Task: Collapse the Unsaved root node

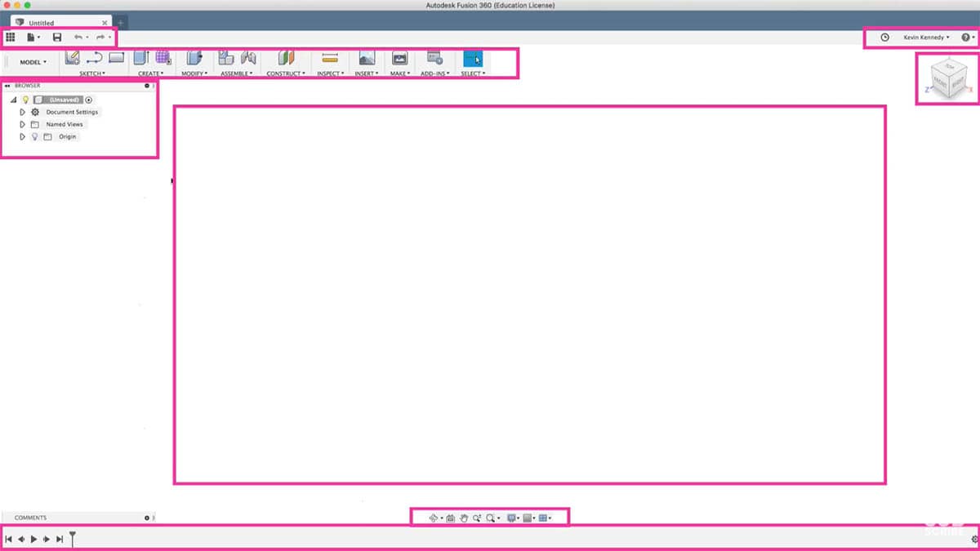Action: click(13, 100)
